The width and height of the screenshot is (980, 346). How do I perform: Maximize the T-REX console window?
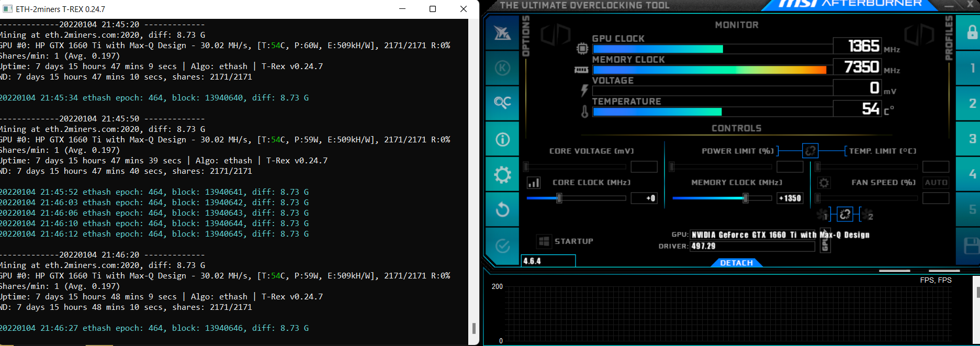pyautogui.click(x=433, y=9)
